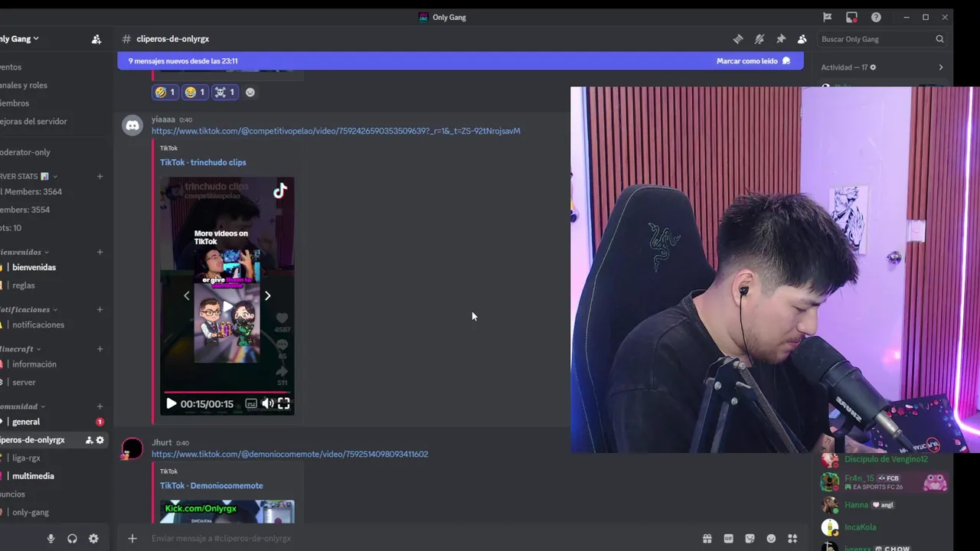
Task: Click Marcar como leído
Action: 753,60
